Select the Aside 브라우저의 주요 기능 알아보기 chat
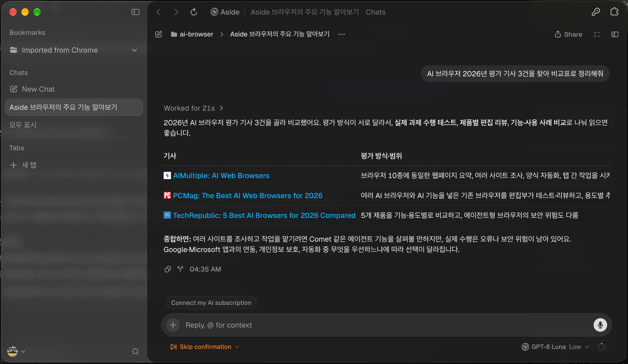This screenshot has width=628, height=364. click(x=74, y=107)
